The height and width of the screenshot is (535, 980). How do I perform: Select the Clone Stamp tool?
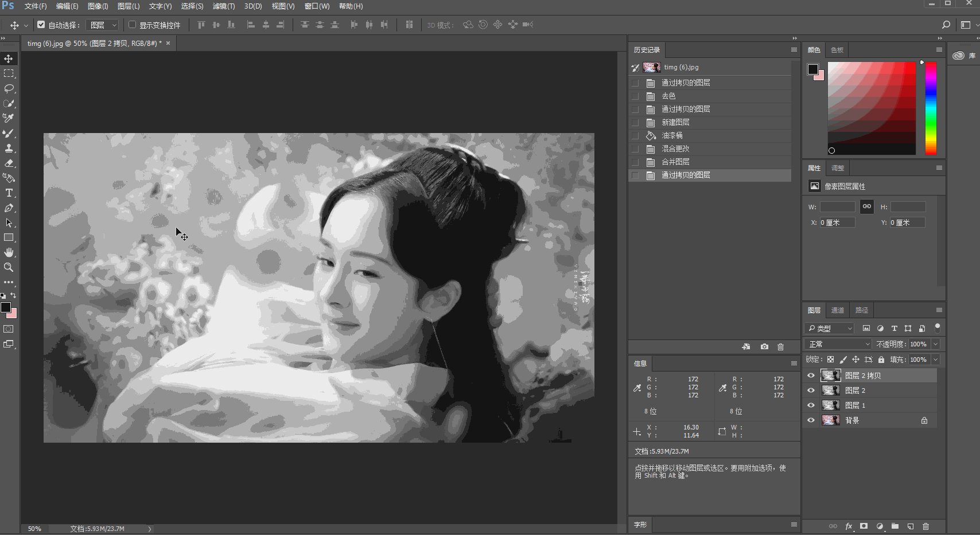click(9, 148)
